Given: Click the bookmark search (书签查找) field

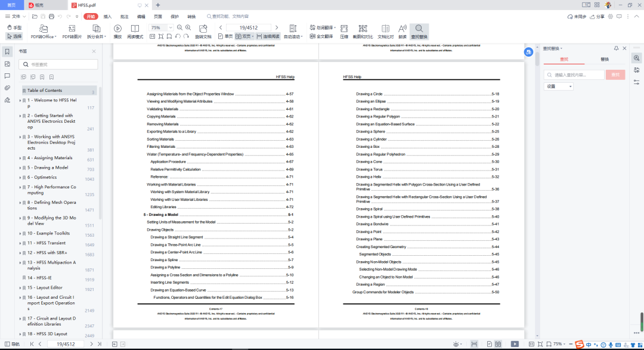Looking at the screenshot, I should [x=58, y=64].
